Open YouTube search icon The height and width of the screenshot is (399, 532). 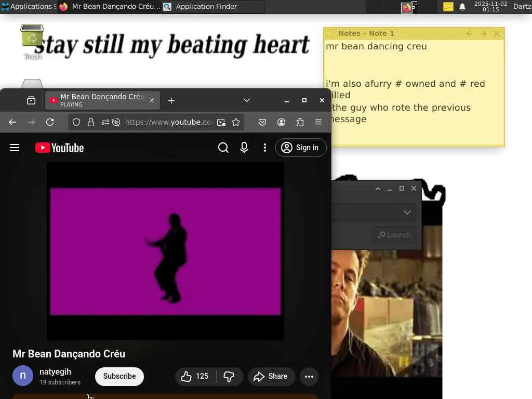pos(223,148)
